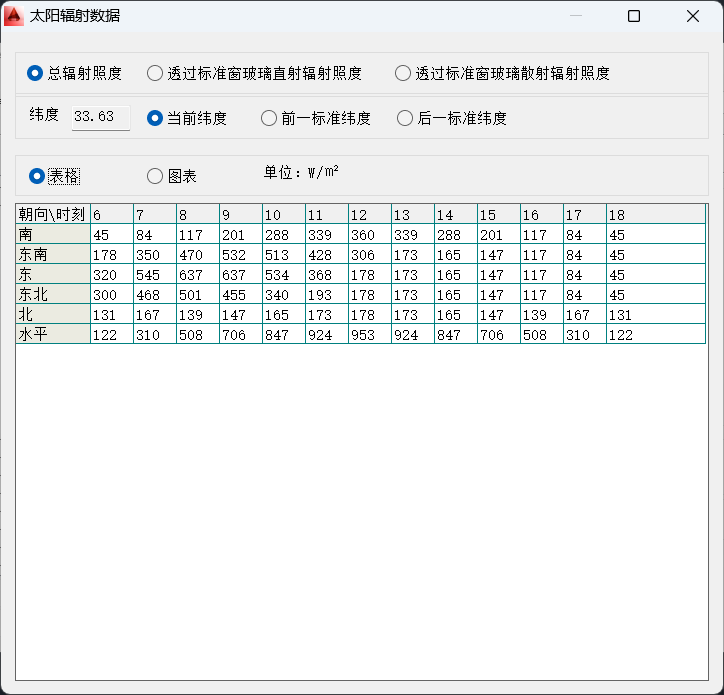Click the hour 18 column header
The image size is (724, 695).
[x=627, y=215]
